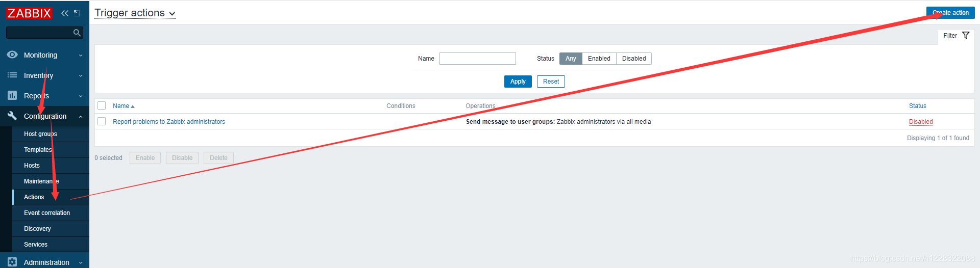
Task: Click the Monitoring eye icon
Action: [x=12, y=55]
